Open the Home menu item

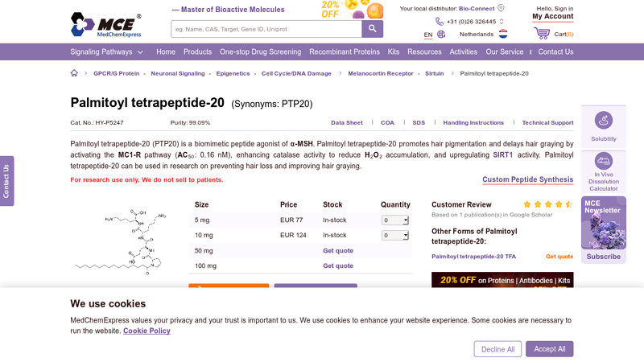tap(166, 52)
